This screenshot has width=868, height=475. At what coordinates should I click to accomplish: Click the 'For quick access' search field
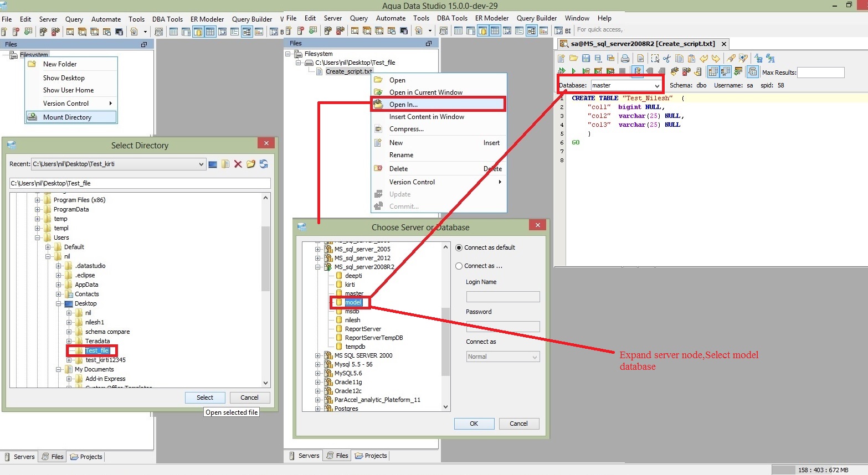600,29
